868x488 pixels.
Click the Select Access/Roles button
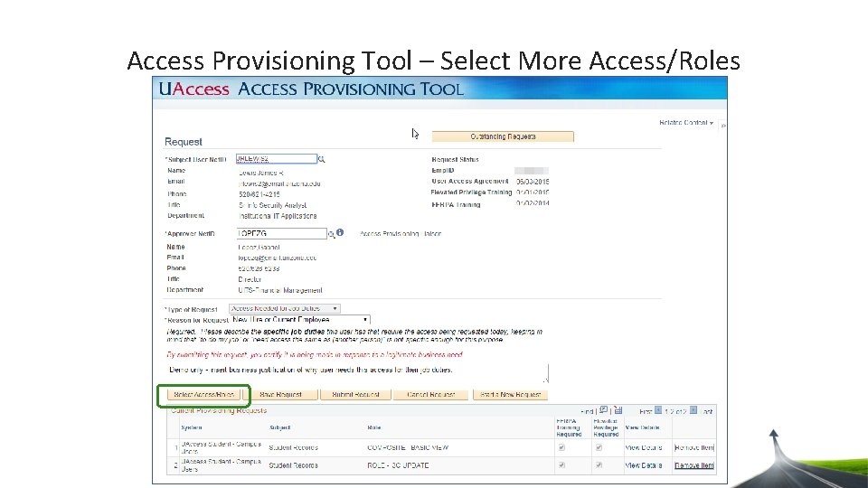coord(203,395)
